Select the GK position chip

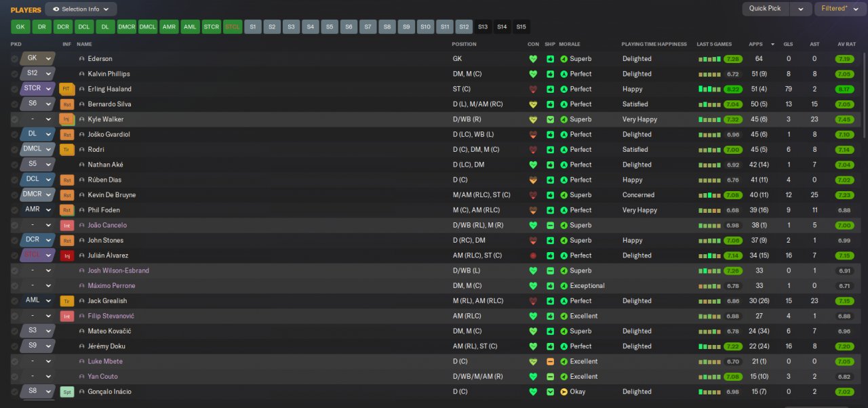20,27
